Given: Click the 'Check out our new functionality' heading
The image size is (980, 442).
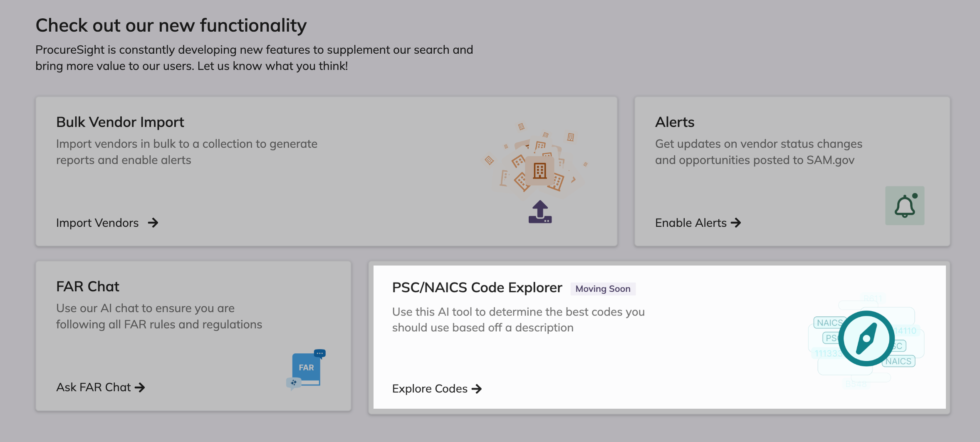Looking at the screenshot, I should (171, 25).
